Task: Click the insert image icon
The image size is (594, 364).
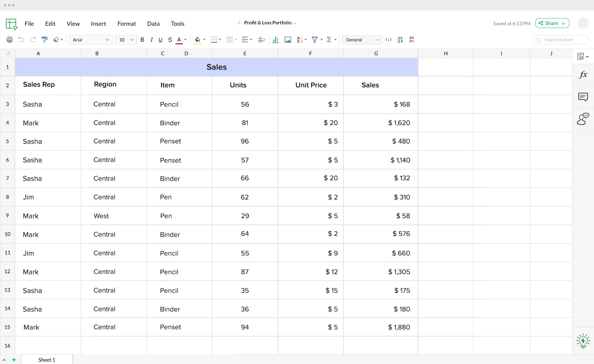Action: pyautogui.click(x=288, y=40)
